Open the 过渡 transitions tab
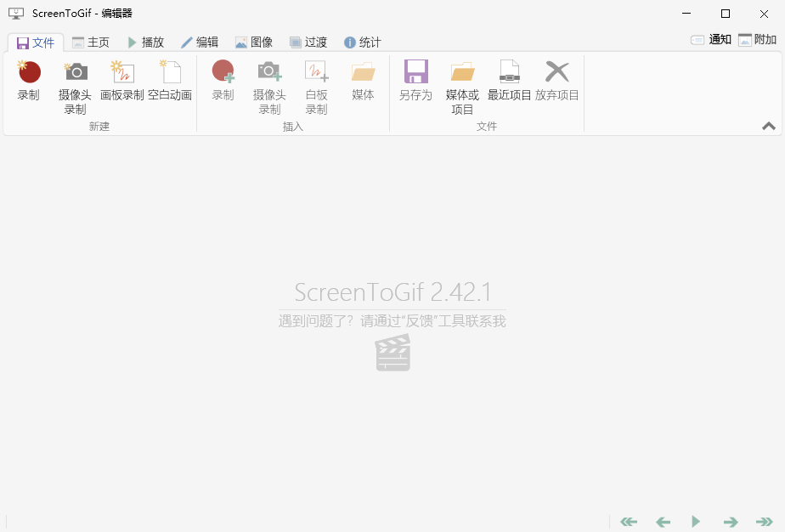Viewport: 785px width, 532px height. tap(308, 41)
